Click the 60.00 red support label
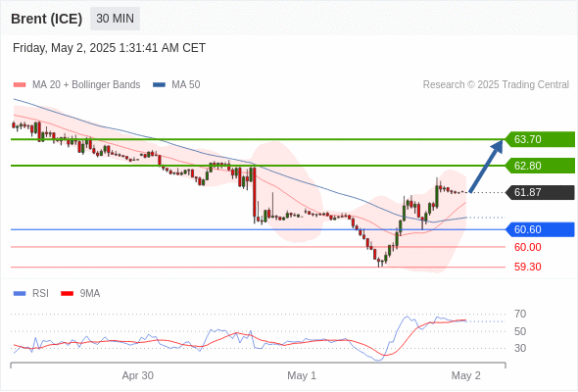The height and width of the screenshot is (392, 578). pos(527,247)
